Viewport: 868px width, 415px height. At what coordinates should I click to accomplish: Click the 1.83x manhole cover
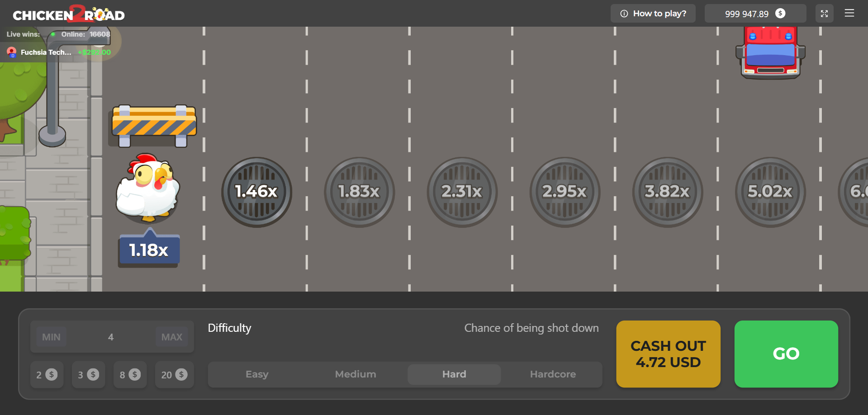359,192
